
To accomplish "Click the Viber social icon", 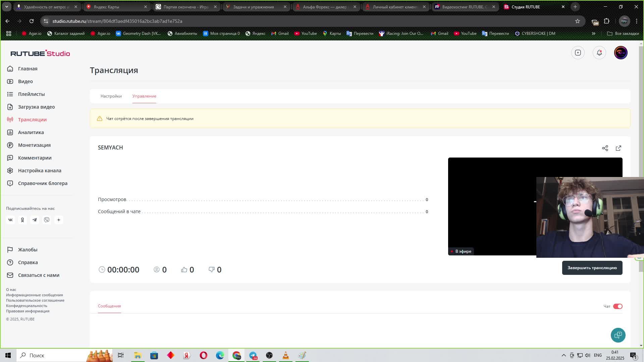I will (47, 220).
